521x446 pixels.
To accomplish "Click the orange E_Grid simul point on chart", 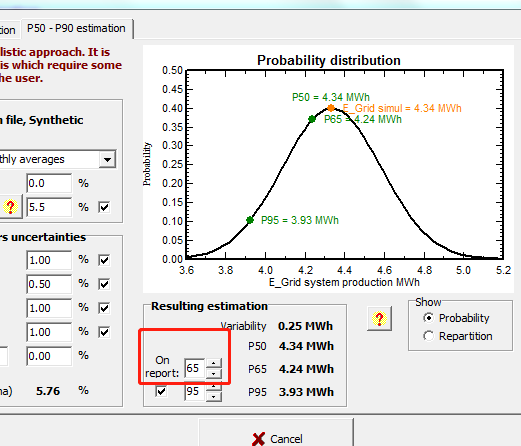I will [331, 108].
